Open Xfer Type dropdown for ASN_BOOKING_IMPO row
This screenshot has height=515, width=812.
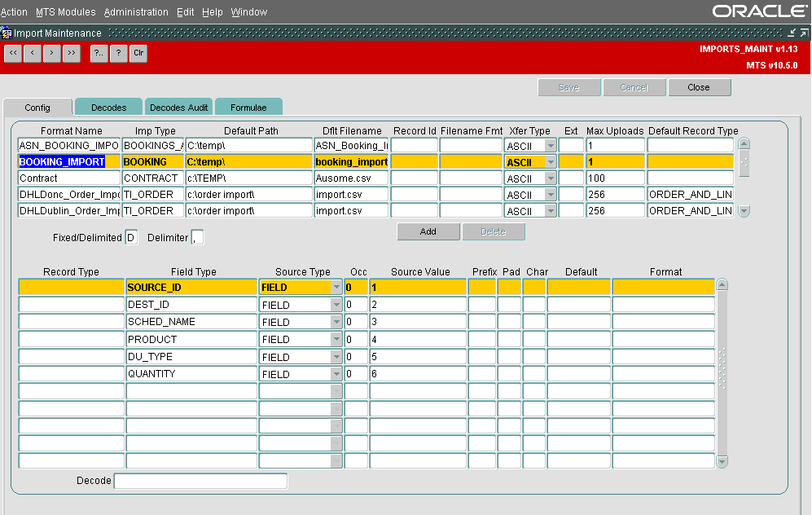point(551,146)
